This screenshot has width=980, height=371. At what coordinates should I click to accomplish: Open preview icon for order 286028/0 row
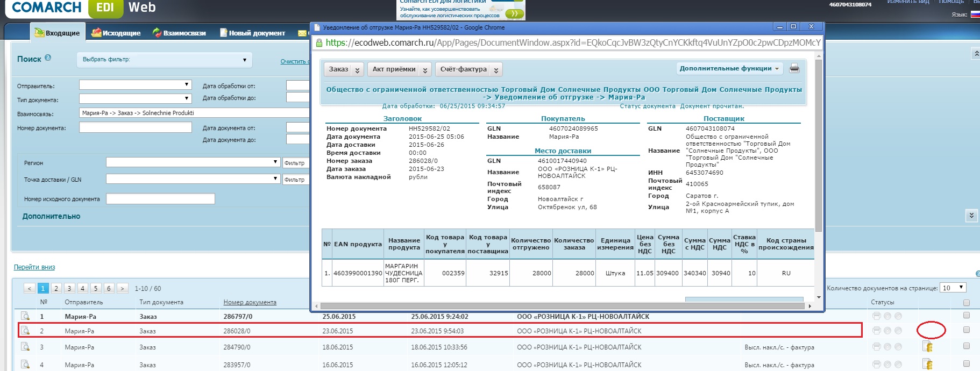[x=25, y=330]
